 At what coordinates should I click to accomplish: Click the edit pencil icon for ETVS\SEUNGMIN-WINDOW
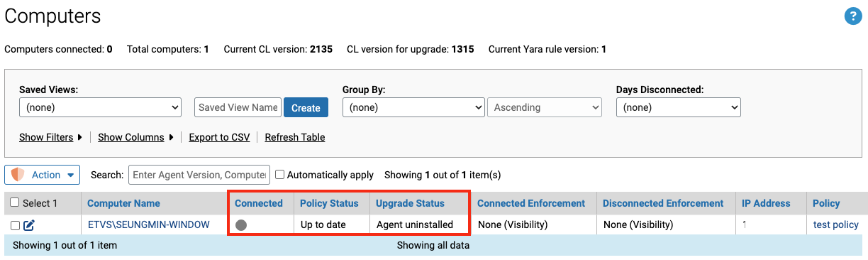[29, 225]
